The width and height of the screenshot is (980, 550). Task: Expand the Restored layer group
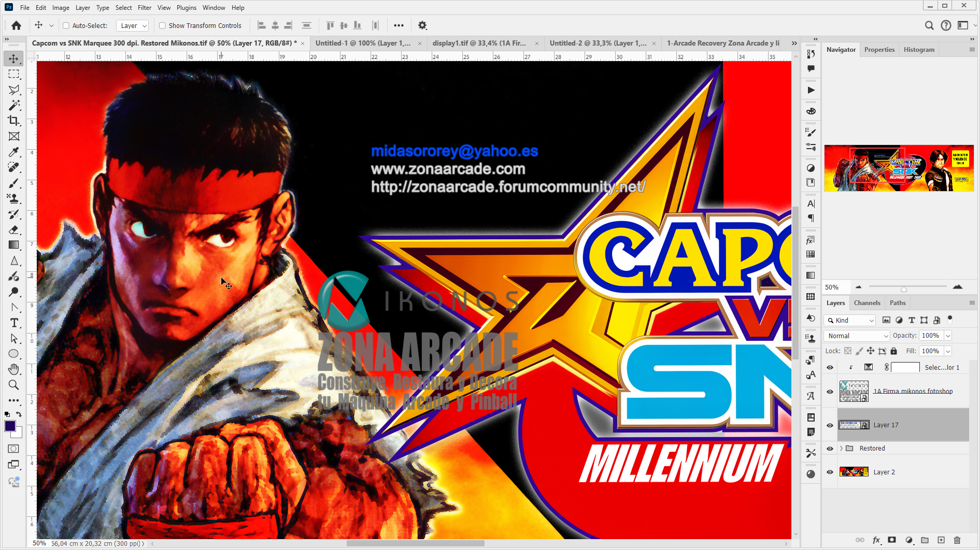pos(841,448)
